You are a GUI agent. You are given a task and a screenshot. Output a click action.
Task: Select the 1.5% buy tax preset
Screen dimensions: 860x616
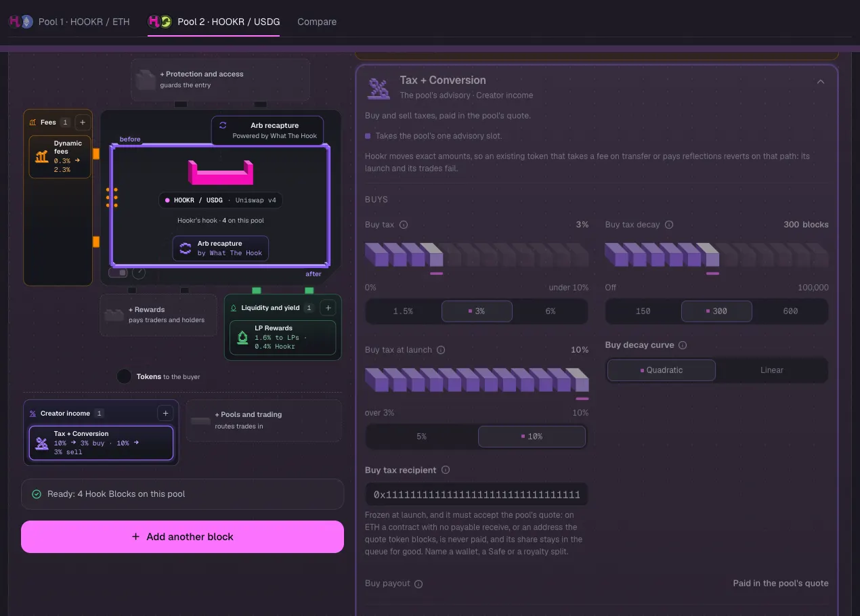tap(403, 311)
